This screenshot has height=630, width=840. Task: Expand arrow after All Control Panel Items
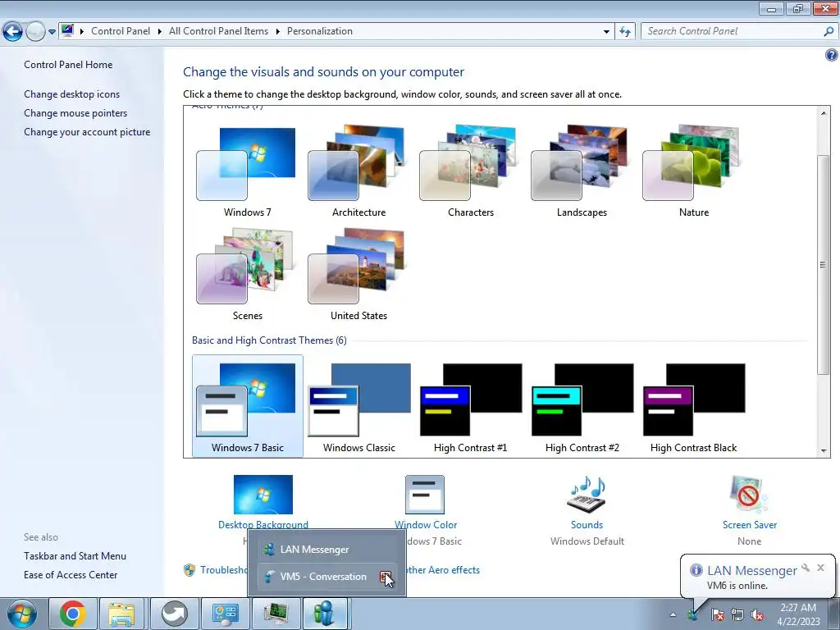point(277,32)
